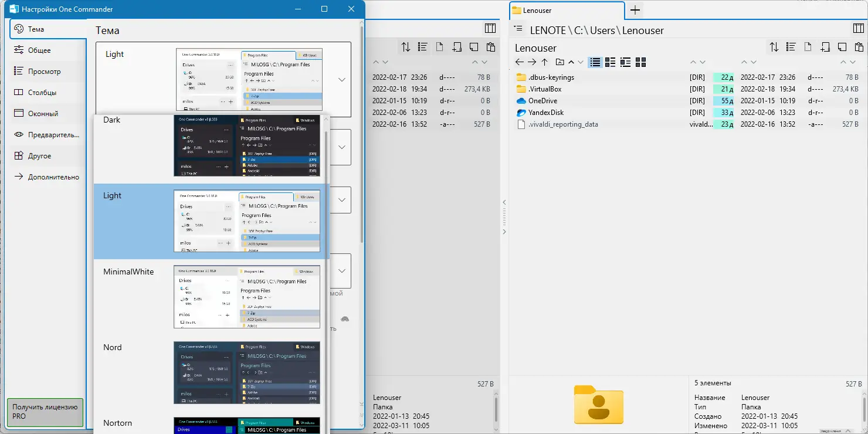868x434 pixels.
Task: Create new file in left file pane
Action: pos(440,47)
